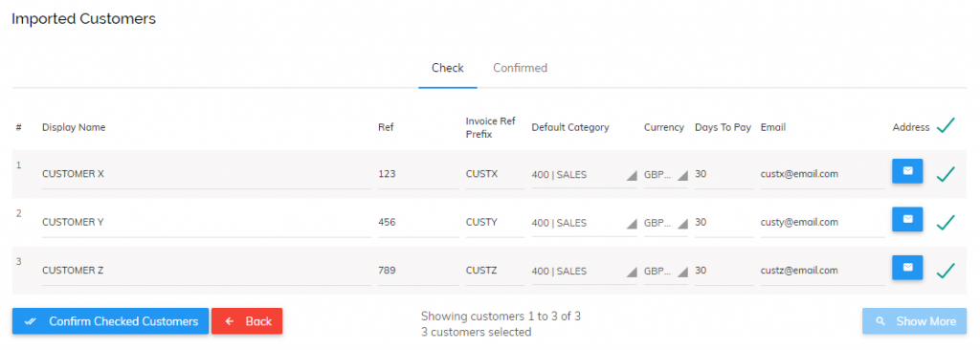Click the CUSTY invoice ref prefix field
Image resolution: width=980 pixels, height=350 pixels.
pos(495,223)
